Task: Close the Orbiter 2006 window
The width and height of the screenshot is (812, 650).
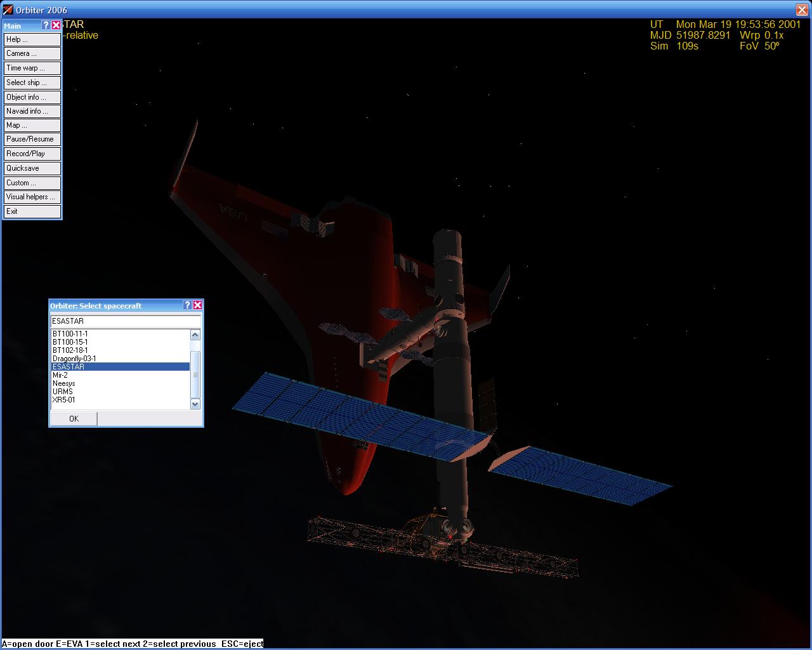Action: point(801,10)
